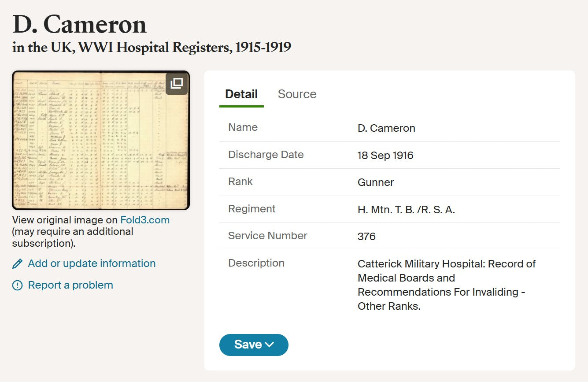Image resolution: width=588 pixels, height=382 pixels.
Task: Expand the Save button's chevron arrow
Action: (x=270, y=345)
